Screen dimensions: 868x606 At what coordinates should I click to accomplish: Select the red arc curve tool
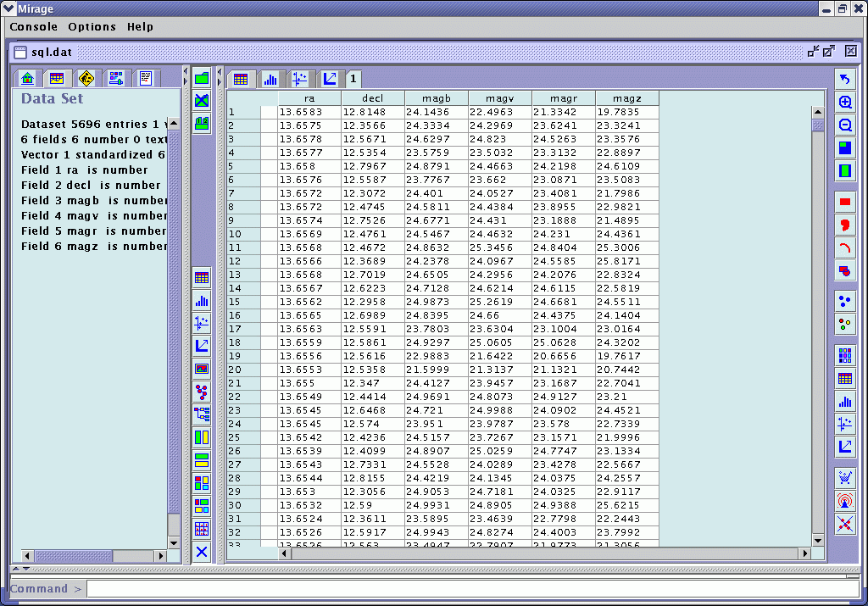(x=845, y=248)
